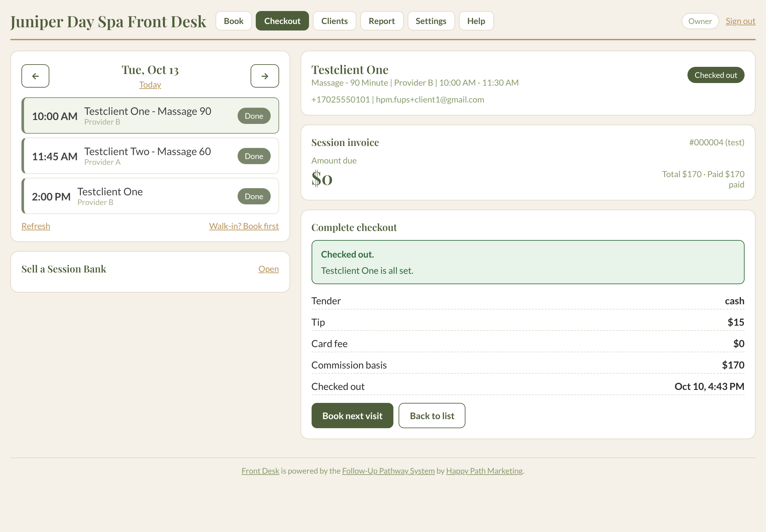Go to previous day with left arrow
Viewport: 766px width, 532px height.
tap(35, 76)
